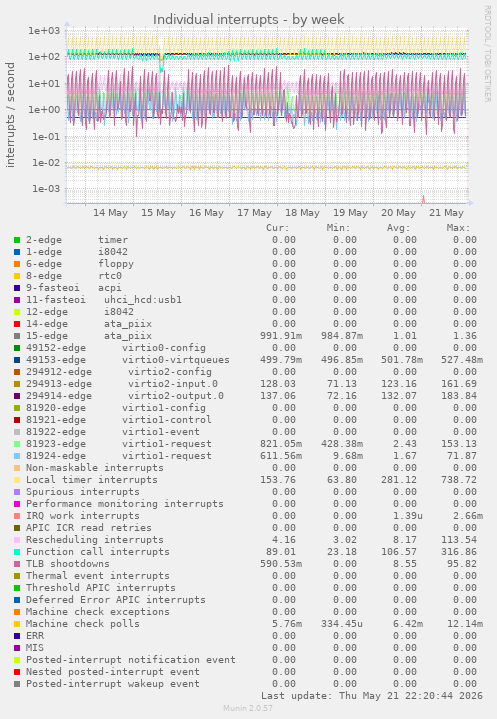The width and height of the screenshot is (497, 719).
Task: Click the graph title Individual interrupts - by week
Action: (248, 20)
